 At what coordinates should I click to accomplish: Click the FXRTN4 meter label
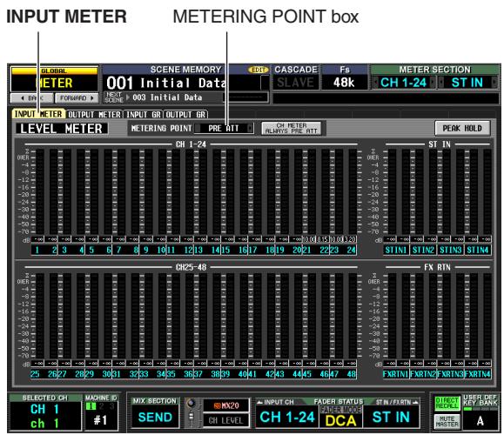click(478, 374)
